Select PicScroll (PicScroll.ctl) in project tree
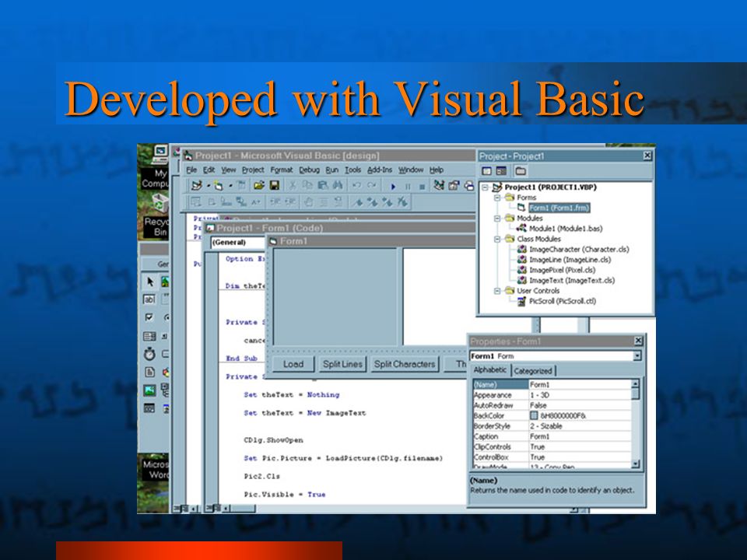 562,301
